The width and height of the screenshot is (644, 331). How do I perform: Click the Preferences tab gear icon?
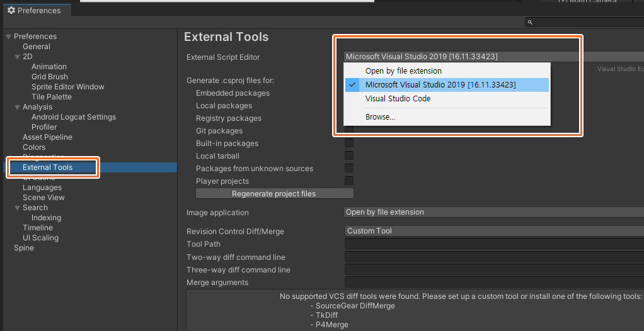pos(11,10)
